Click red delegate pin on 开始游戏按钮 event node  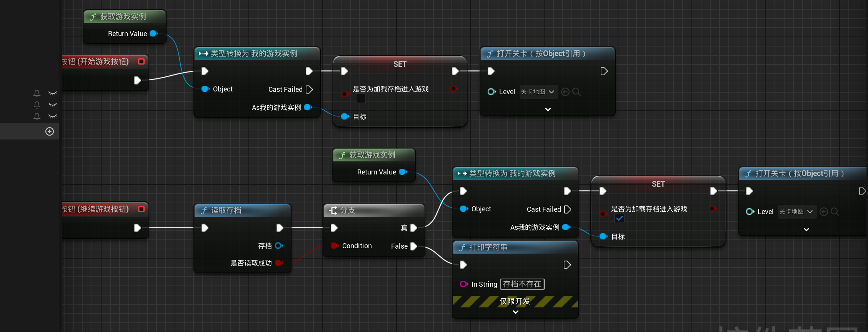(141, 61)
